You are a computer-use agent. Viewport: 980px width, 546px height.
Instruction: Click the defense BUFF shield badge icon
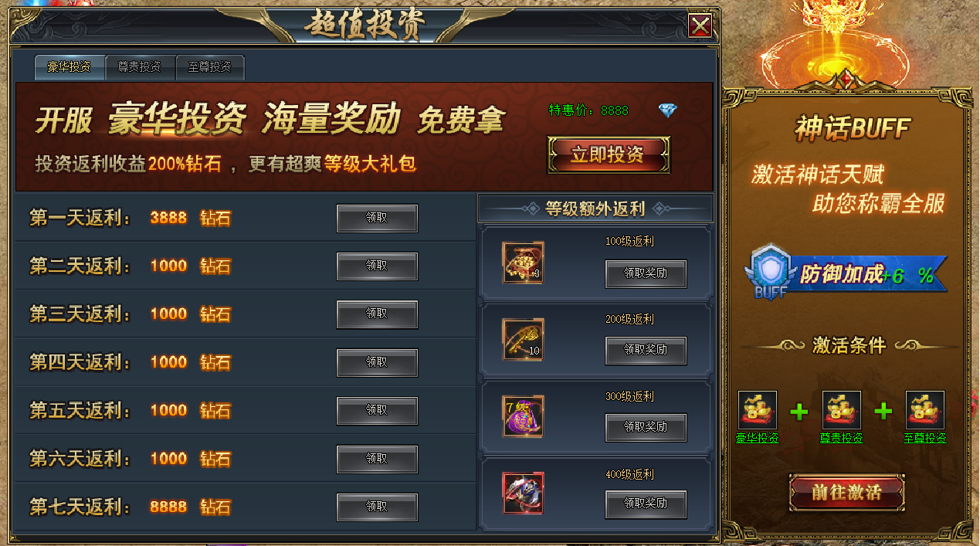tap(770, 272)
